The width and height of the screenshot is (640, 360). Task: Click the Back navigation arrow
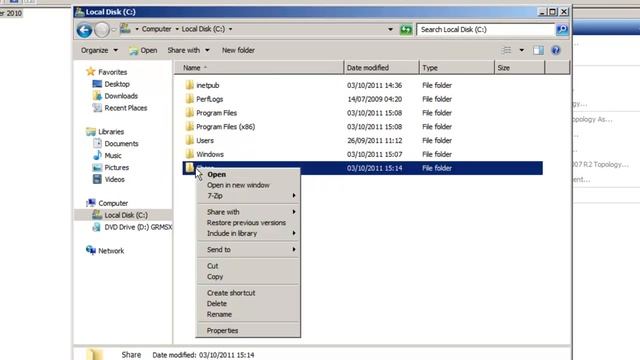[x=84, y=30]
